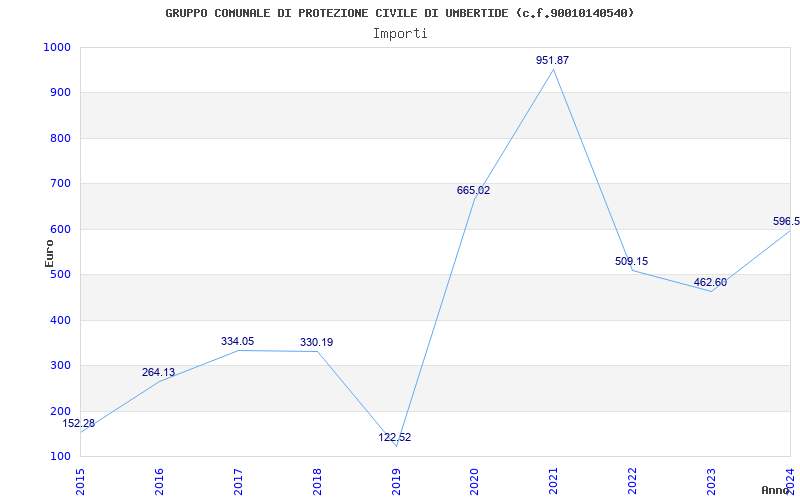Click the 700 y-axis tick label
Viewport: 800px width, 500px height.
60,184
